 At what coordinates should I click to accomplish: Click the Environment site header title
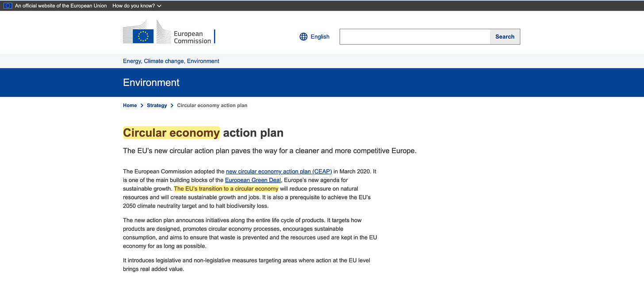pos(151,82)
